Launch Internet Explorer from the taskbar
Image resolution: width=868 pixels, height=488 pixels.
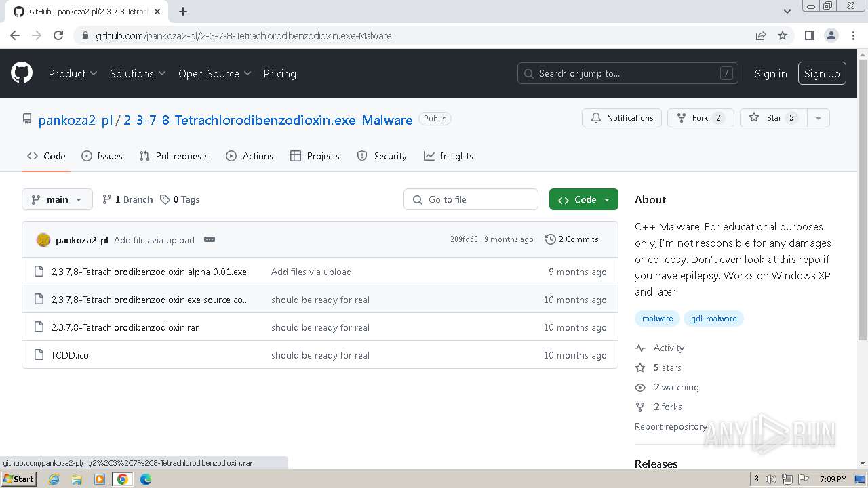click(x=54, y=479)
